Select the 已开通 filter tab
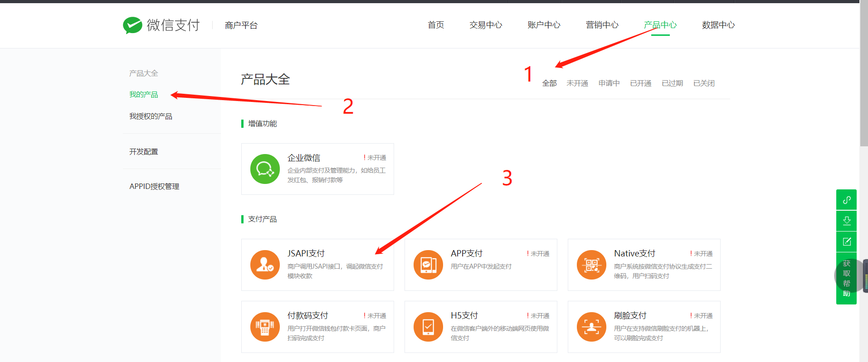 pyautogui.click(x=641, y=83)
